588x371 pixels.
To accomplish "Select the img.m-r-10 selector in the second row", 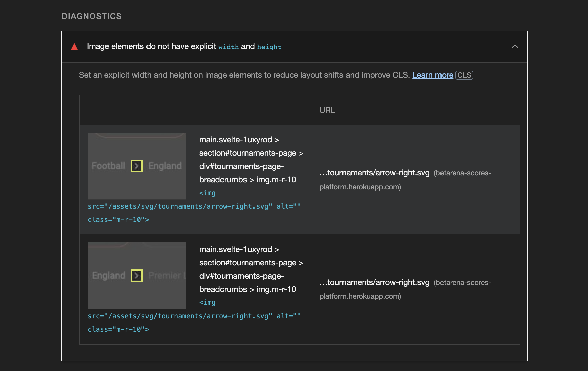I will click(x=277, y=289).
